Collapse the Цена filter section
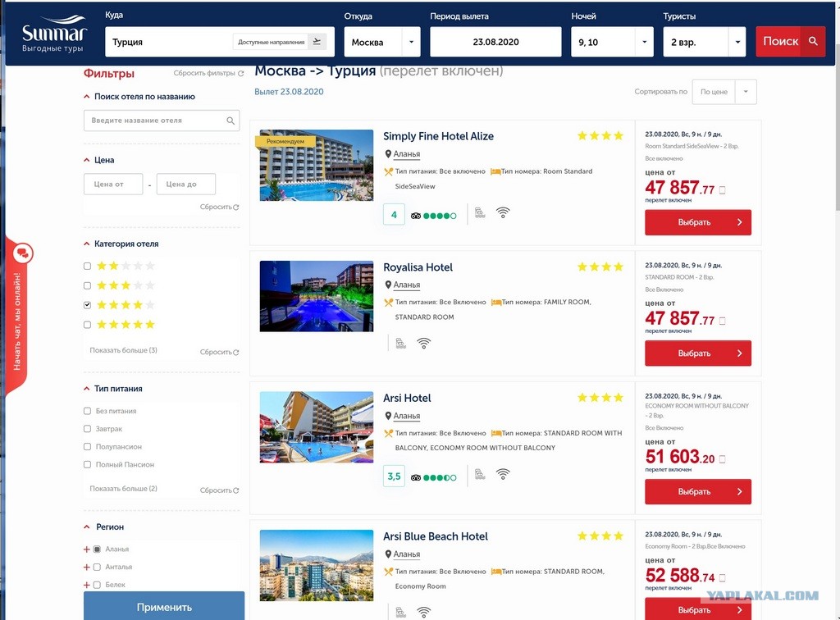The width and height of the screenshot is (840, 620). [87, 160]
